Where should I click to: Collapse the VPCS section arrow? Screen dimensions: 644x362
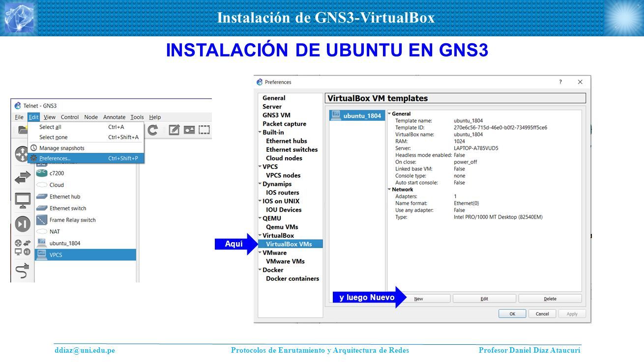(260, 167)
